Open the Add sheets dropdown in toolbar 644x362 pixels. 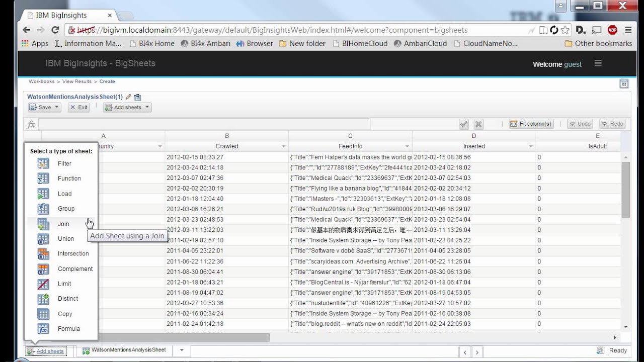point(127,107)
